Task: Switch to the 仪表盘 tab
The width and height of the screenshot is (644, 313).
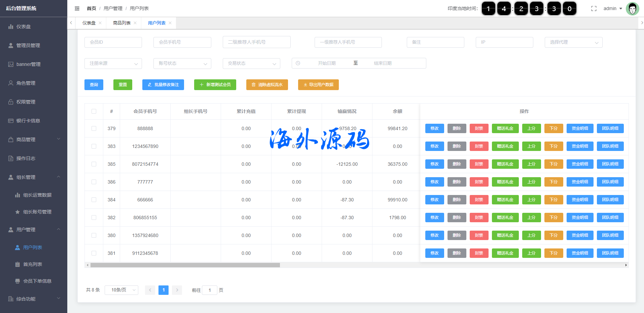Action: (x=89, y=23)
